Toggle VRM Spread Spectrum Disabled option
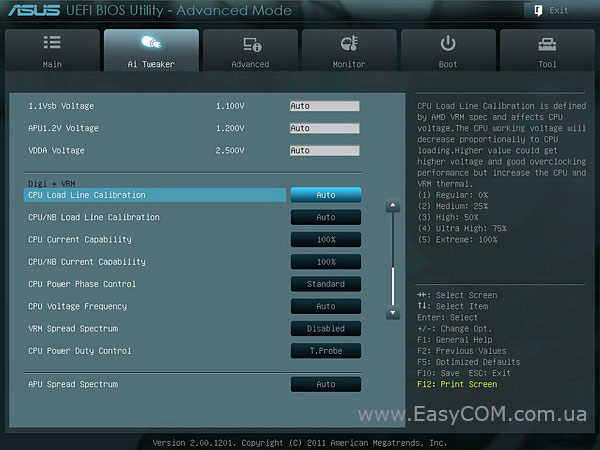The height and width of the screenshot is (450, 600). click(326, 328)
